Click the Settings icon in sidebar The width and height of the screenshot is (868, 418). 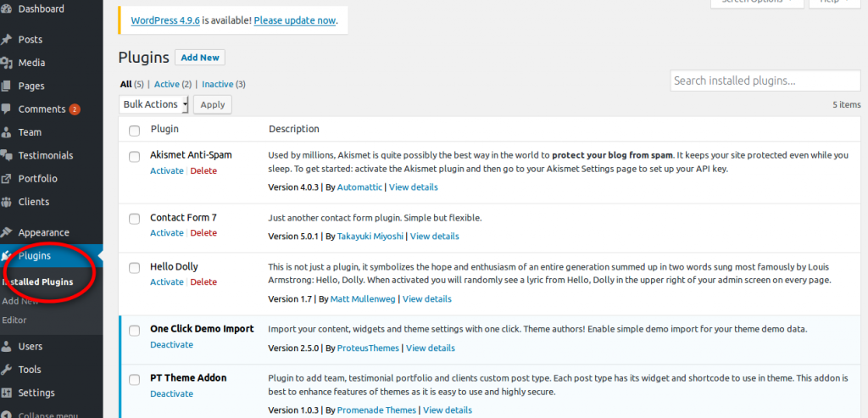tap(7, 393)
